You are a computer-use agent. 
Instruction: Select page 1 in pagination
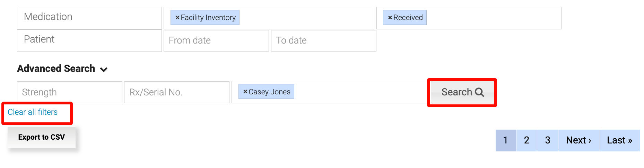505,140
